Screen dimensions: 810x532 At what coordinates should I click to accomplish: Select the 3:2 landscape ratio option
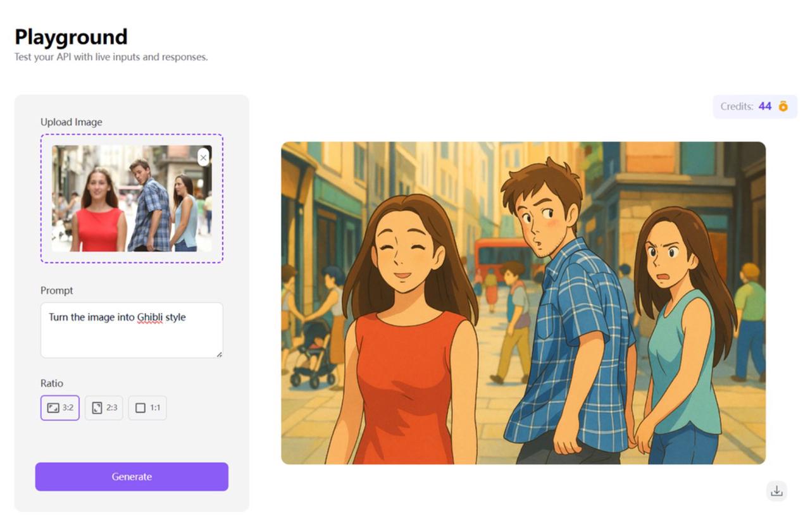click(x=60, y=408)
